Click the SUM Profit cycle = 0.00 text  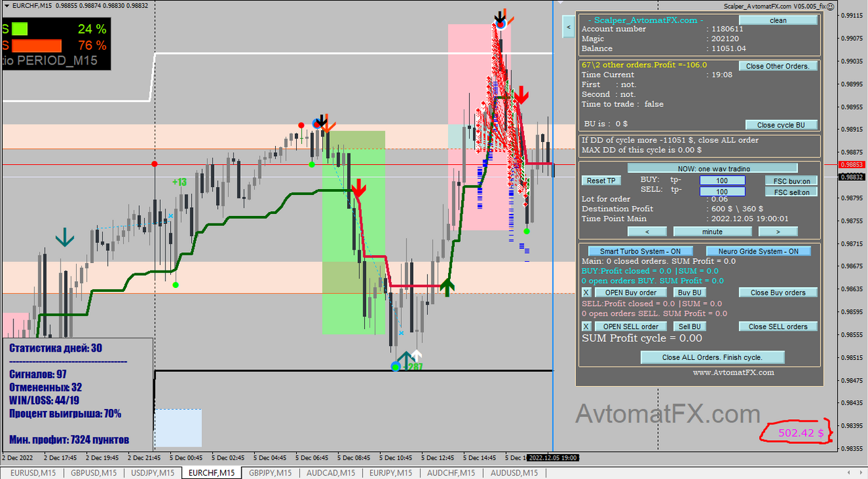pos(642,338)
